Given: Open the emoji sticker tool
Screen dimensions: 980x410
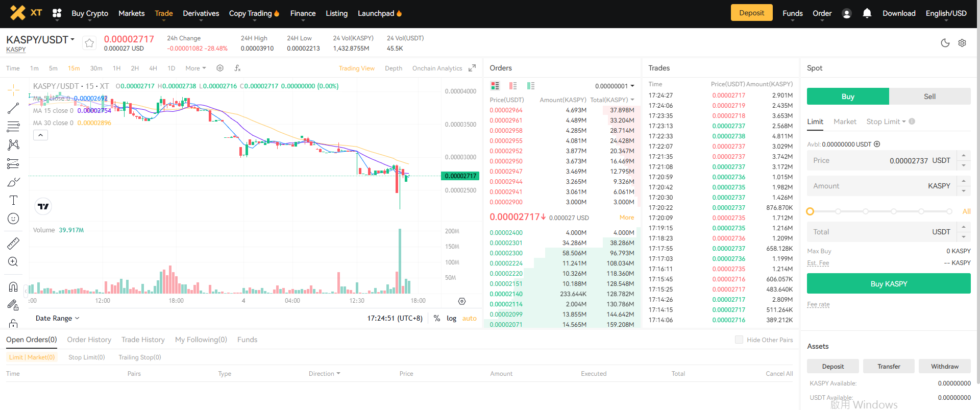Looking at the screenshot, I should click(x=14, y=219).
